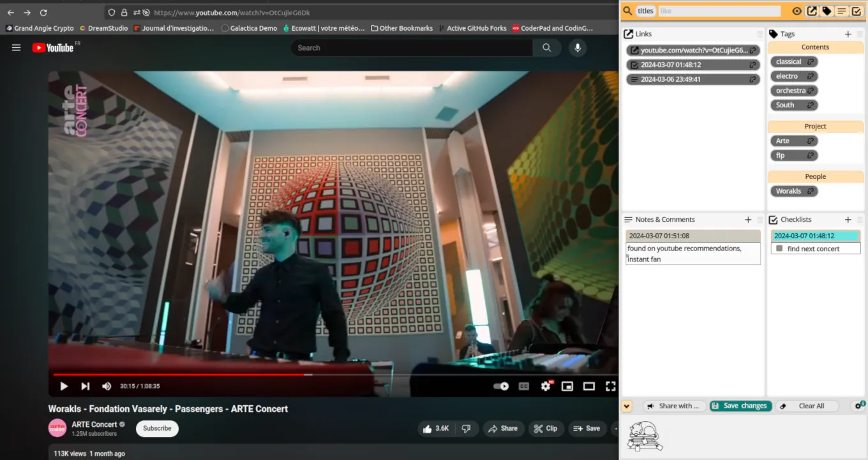Collapse the extension panel with the chevron-down button
Screen dimensions: 868x460
point(627,406)
